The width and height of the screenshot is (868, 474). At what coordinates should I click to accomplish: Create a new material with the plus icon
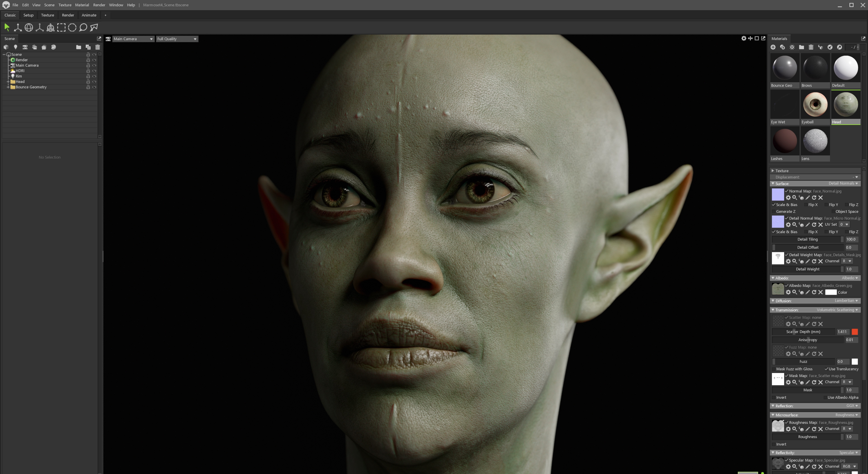coord(773,47)
